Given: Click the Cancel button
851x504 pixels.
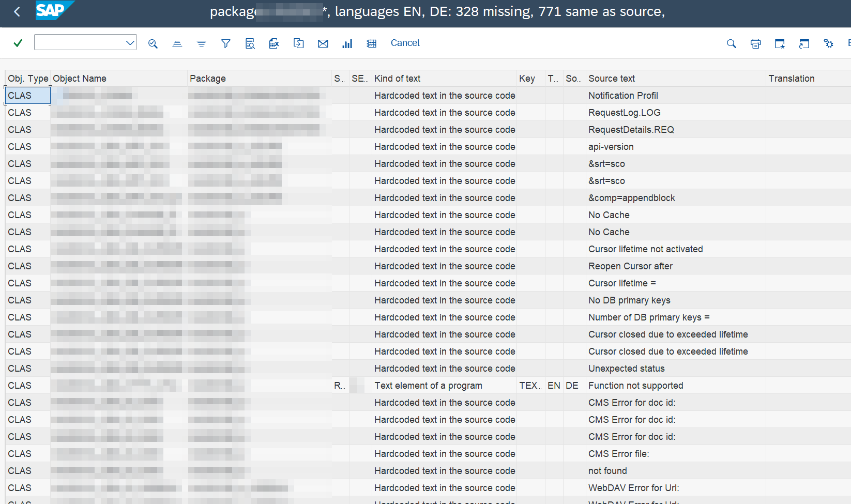Looking at the screenshot, I should (405, 43).
